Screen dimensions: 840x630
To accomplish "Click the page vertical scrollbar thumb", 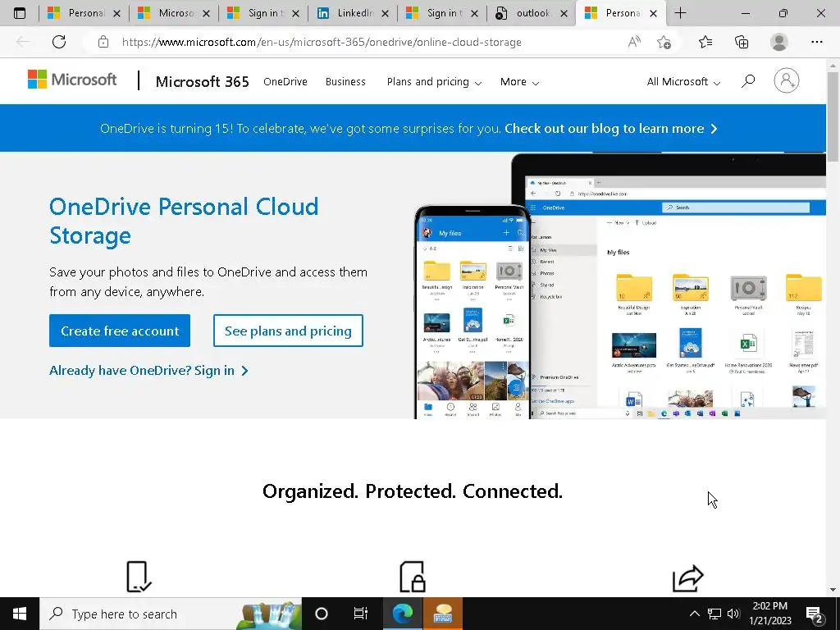I will [833, 115].
